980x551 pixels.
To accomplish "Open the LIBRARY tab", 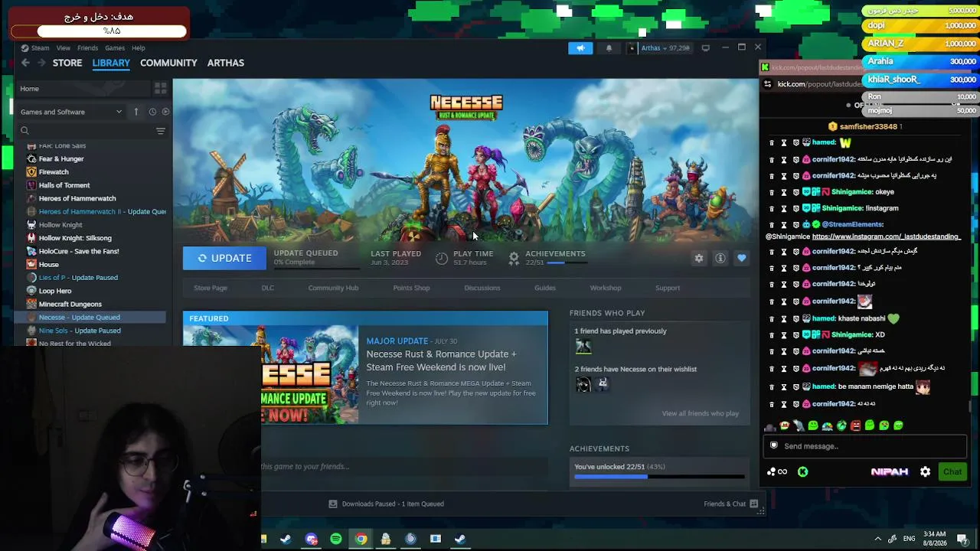I will [111, 63].
